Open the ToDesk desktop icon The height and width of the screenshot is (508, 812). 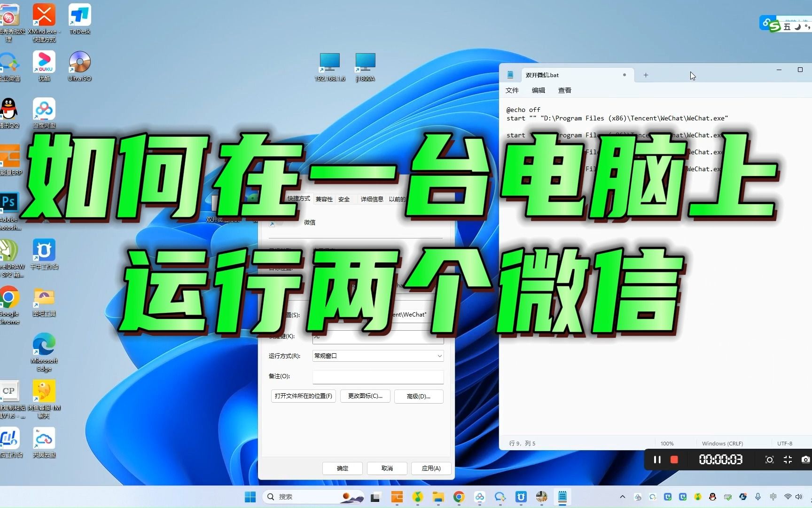click(80, 19)
